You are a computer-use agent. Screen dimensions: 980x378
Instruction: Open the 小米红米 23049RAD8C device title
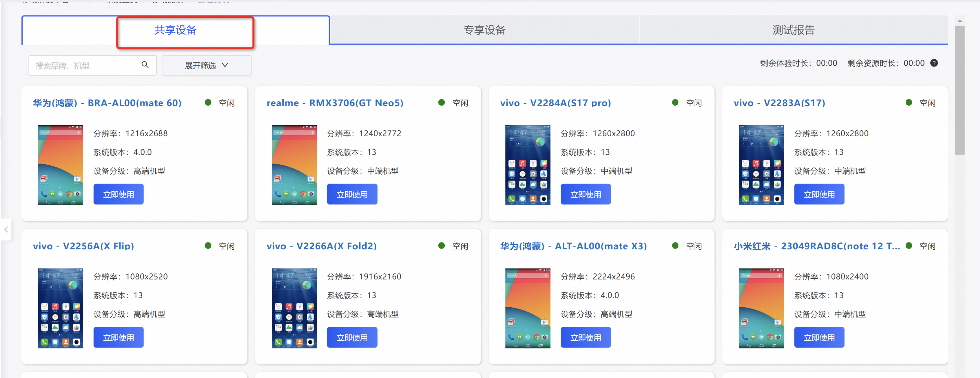point(817,246)
